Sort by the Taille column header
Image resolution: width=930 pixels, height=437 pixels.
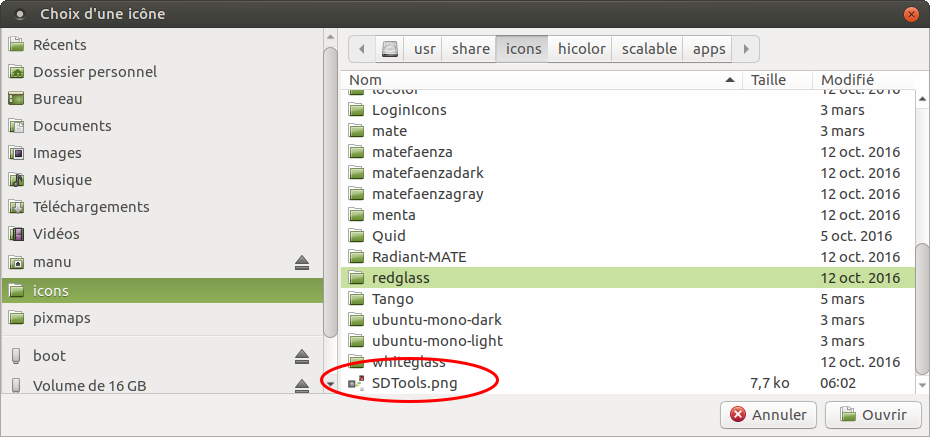(x=775, y=80)
